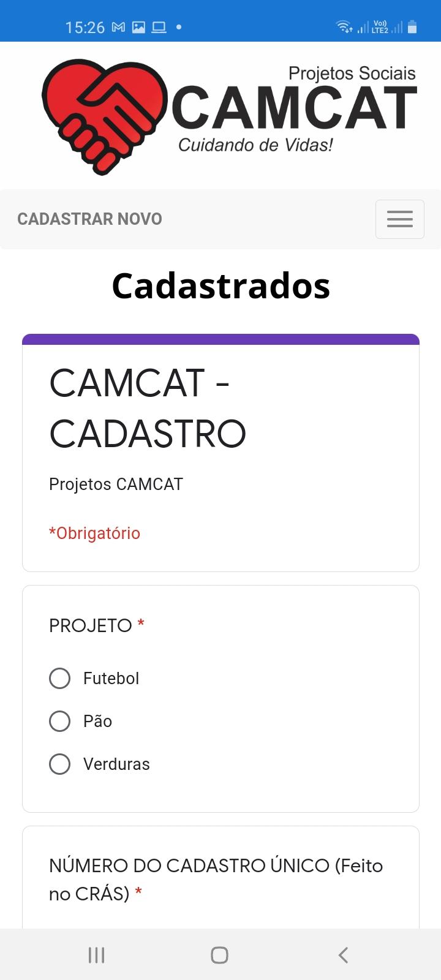Tap the Gmail notification icon in status bar

[x=119, y=27]
